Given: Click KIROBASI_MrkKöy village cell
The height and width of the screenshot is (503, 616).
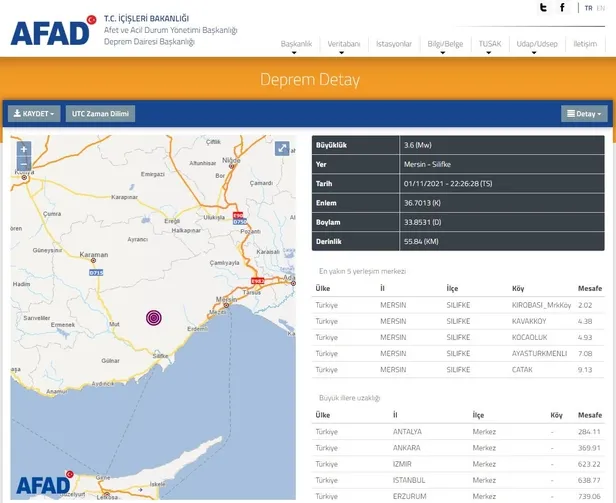Looking at the screenshot, I should [x=541, y=305].
